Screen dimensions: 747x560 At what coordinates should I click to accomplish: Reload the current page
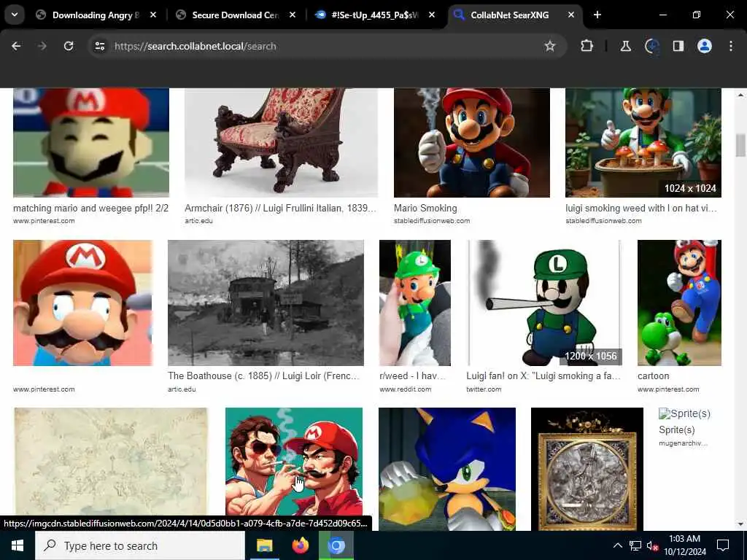pos(69,46)
